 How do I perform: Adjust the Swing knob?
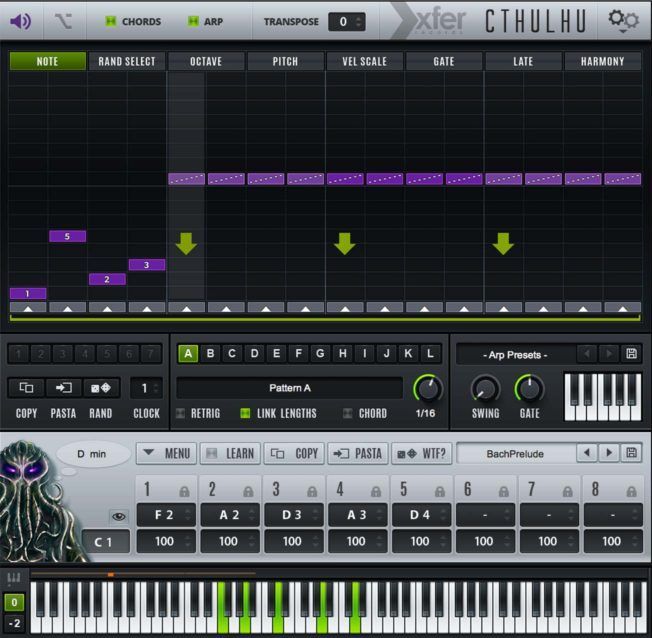click(485, 389)
